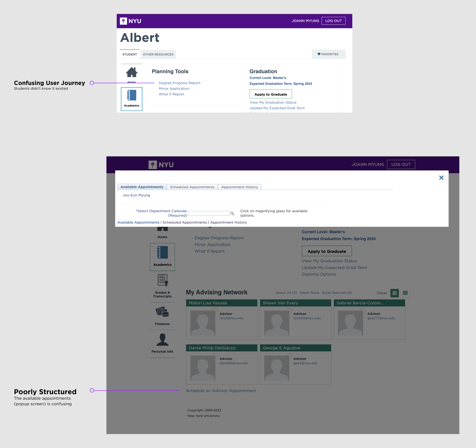This screenshot has width=476, height=448.
Task: Click NYU torch logo in bottom dimmed header
Action: coord(153,165)
